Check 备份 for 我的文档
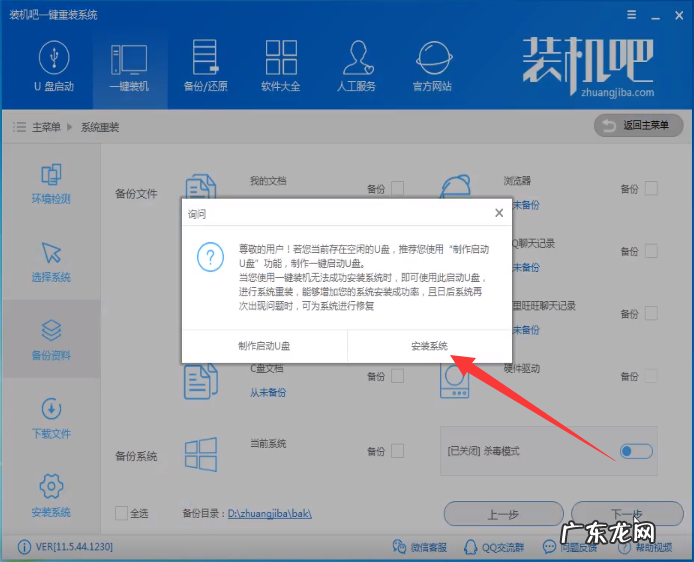This screenshot has height=562, width=694. coord(397,188)
